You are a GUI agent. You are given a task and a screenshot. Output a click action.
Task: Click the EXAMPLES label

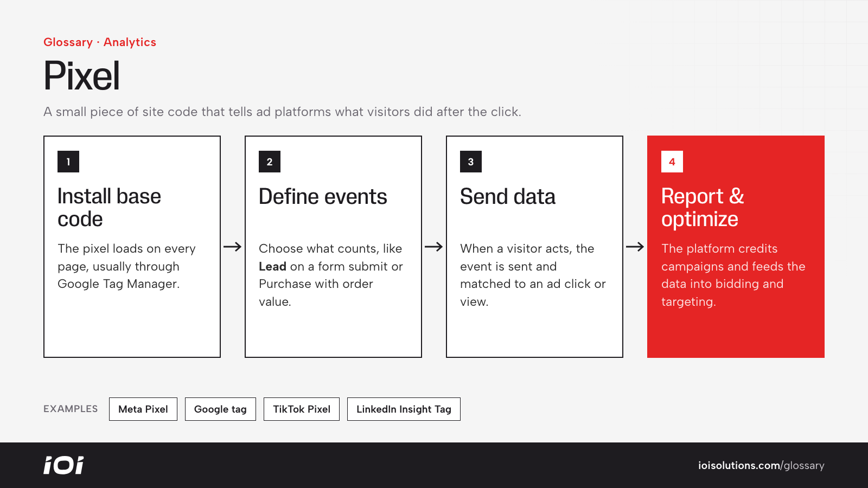(71, 409)
